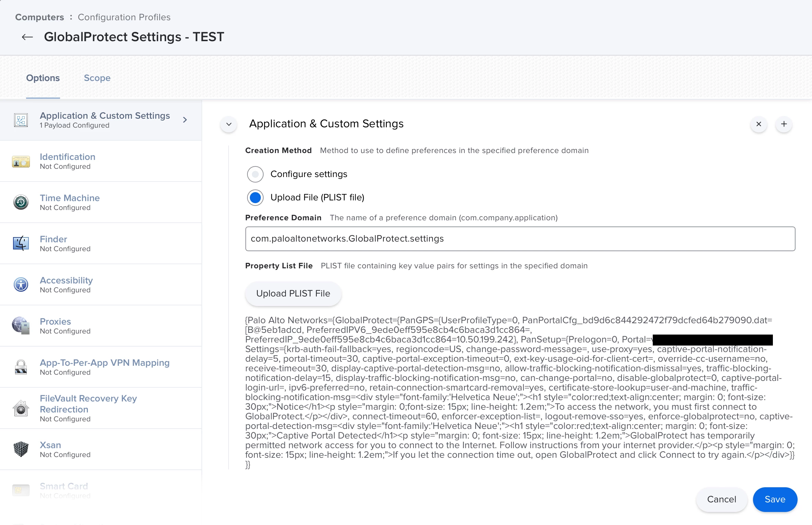Click the 'Property List File' label
This screenshot has height=525, width=812.
[x=279, y=266]
